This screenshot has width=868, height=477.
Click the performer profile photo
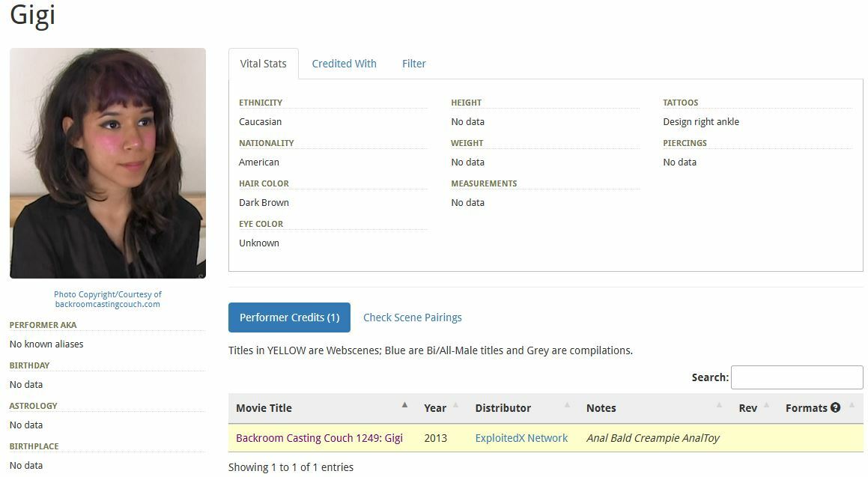click(x=108, y=163)
